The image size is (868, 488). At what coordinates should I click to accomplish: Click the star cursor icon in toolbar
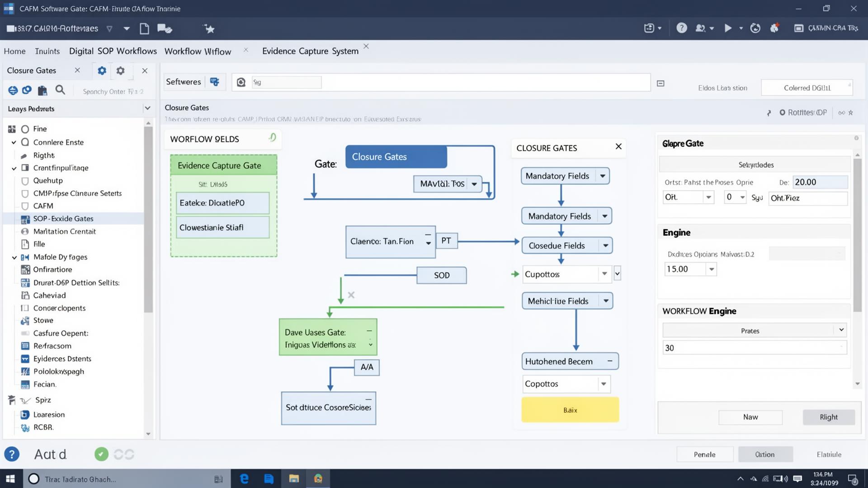coord(209,29)
